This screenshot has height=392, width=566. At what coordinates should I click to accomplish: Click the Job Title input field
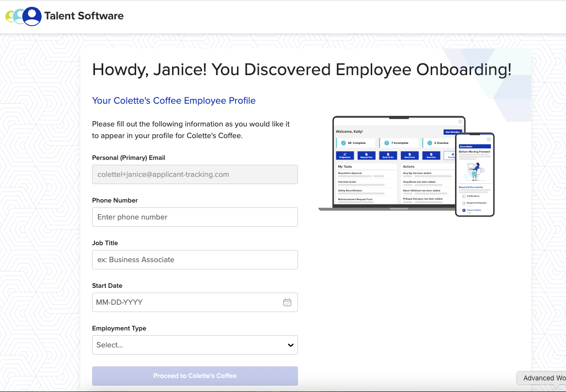click(195, 260)
